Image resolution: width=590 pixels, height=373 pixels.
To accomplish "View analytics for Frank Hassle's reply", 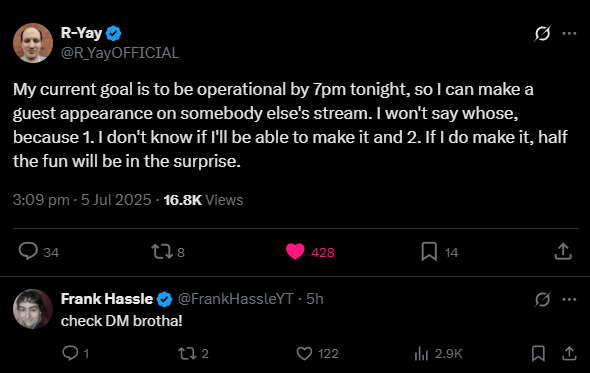I will 421,353.
